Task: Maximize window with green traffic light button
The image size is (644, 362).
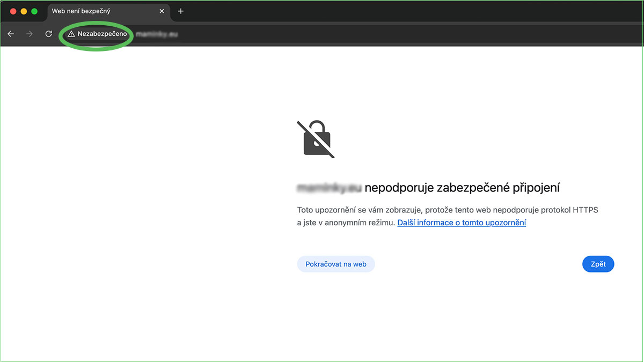Action: point(34,11)
